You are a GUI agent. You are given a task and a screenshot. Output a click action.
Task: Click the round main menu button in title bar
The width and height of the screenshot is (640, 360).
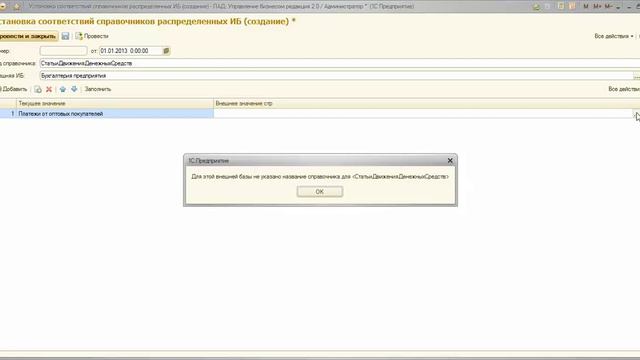click(x=2, y=7)
